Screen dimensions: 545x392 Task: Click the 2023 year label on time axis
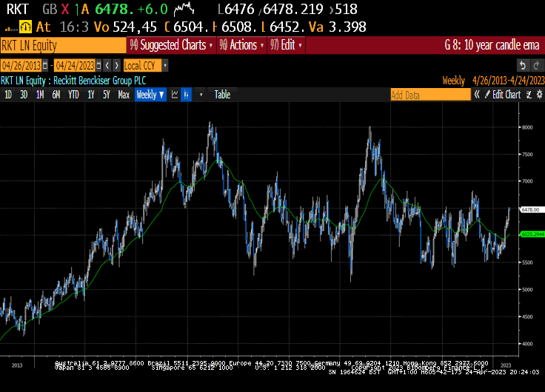tap(506, 365)
